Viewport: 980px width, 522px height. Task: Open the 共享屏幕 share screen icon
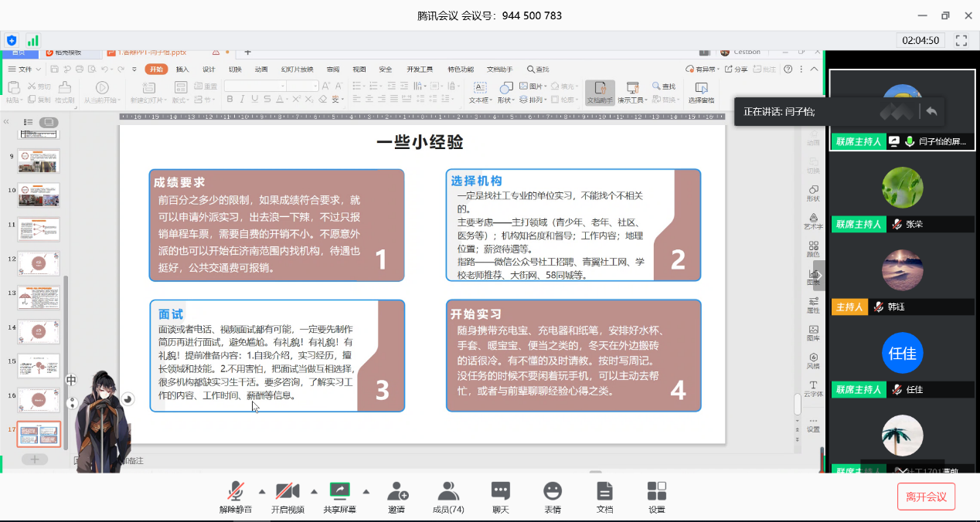point(339,496)
